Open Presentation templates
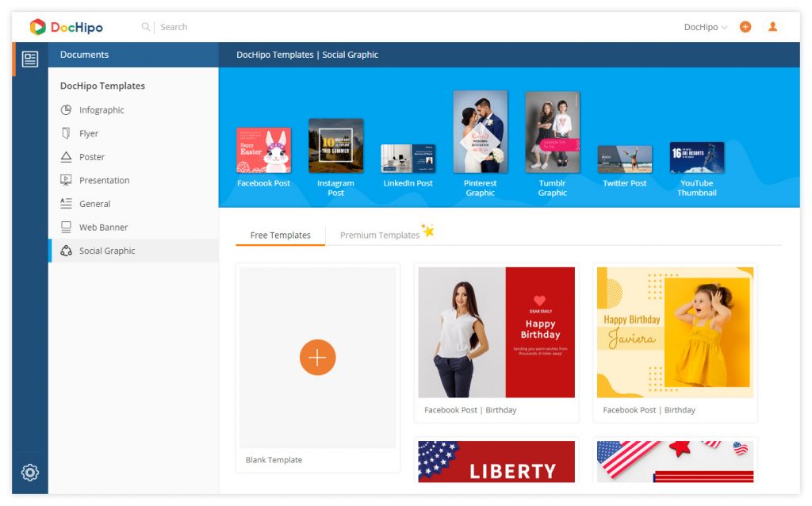812x506 pixels. point(104,180)
